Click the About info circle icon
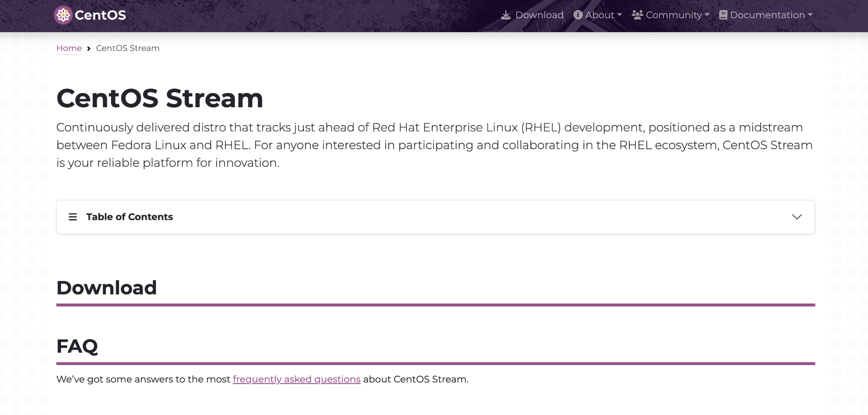The image size is (868, 415). 578,15
